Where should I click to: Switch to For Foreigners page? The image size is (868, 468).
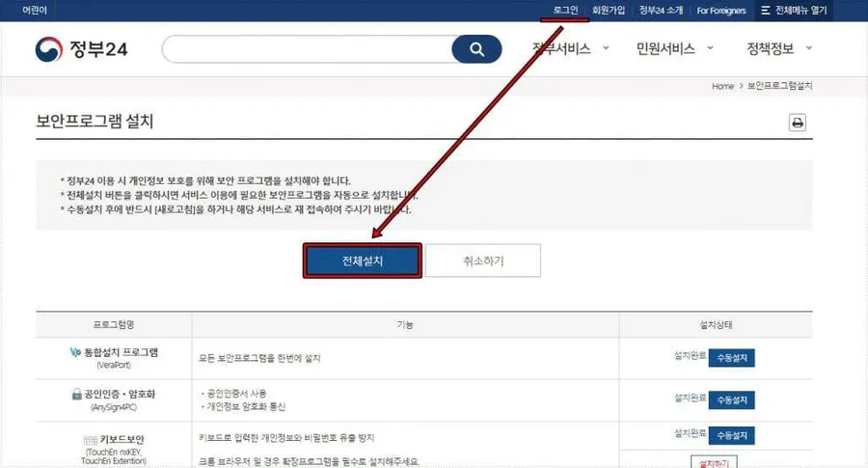(x=721, y=11)
